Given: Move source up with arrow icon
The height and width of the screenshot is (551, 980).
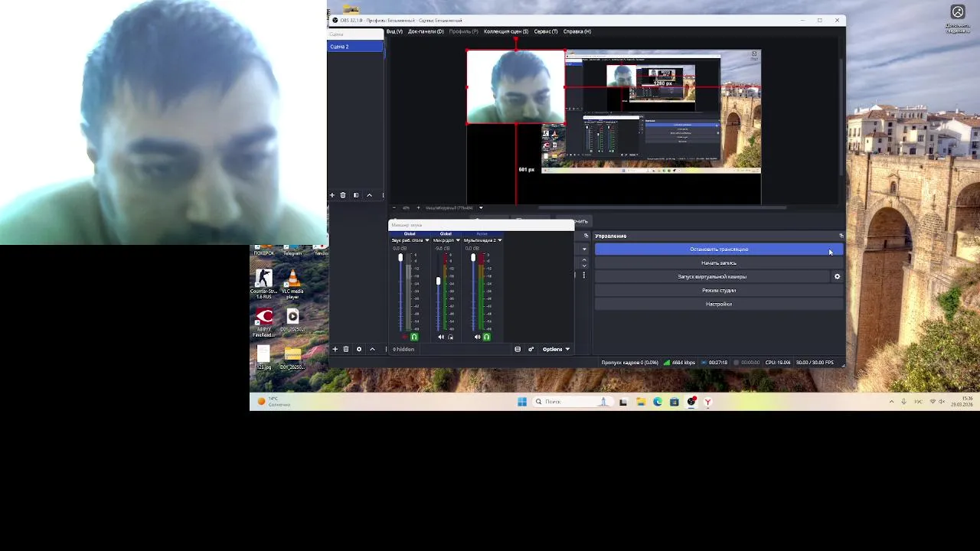Looking at the screenshot, I should pyautogui.click(x=372, y=349).
